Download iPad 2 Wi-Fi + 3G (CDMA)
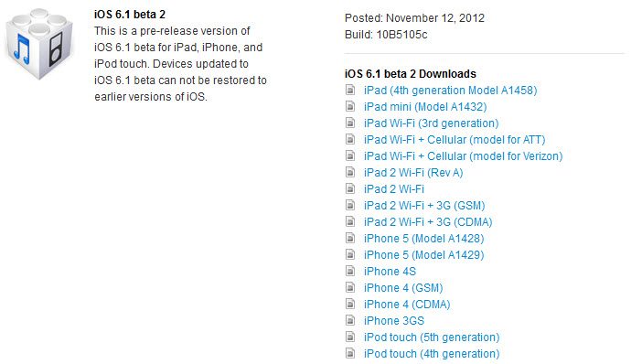The width and height of the screenshot is (631, 364). click(x=428, y=222)
